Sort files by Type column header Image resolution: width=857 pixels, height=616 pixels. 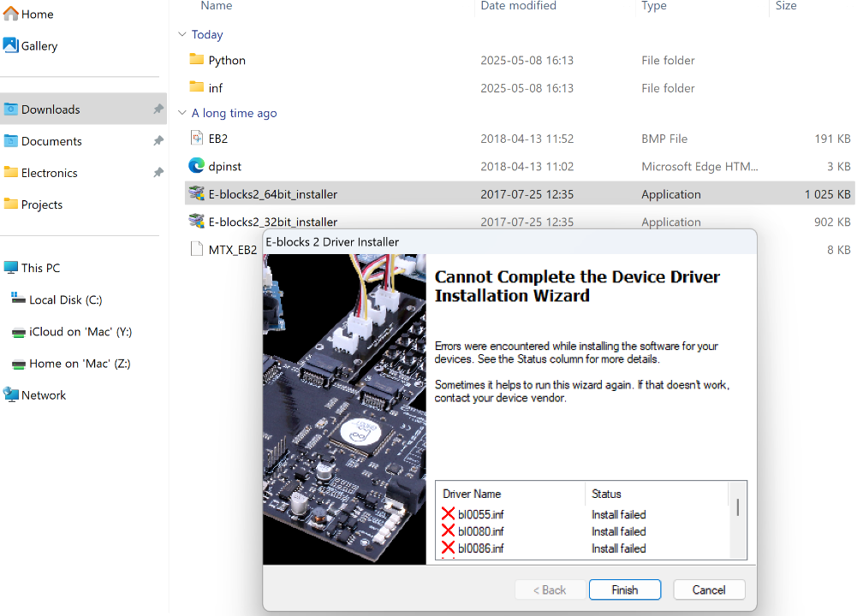654,5
